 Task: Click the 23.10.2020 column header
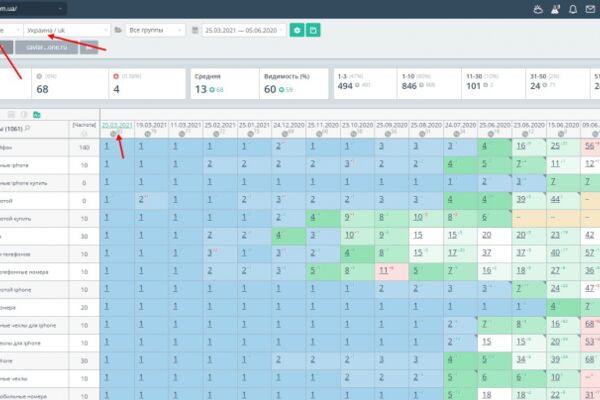tap(357, 125)
